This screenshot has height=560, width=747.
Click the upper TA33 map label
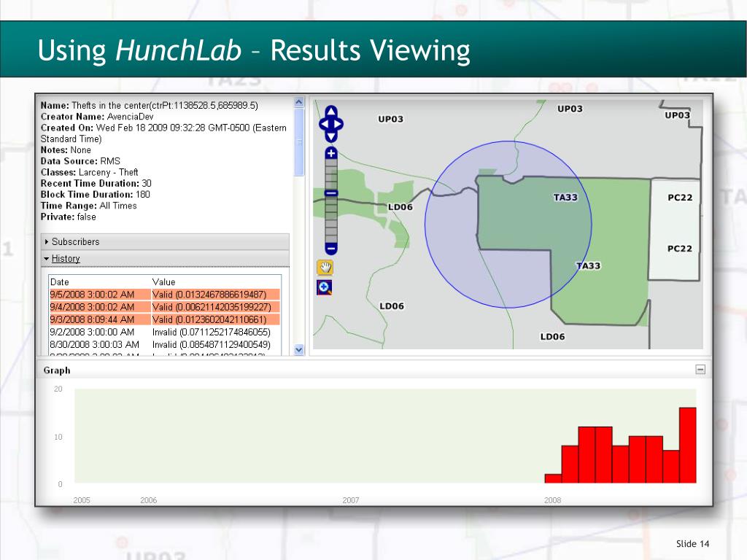565,197
